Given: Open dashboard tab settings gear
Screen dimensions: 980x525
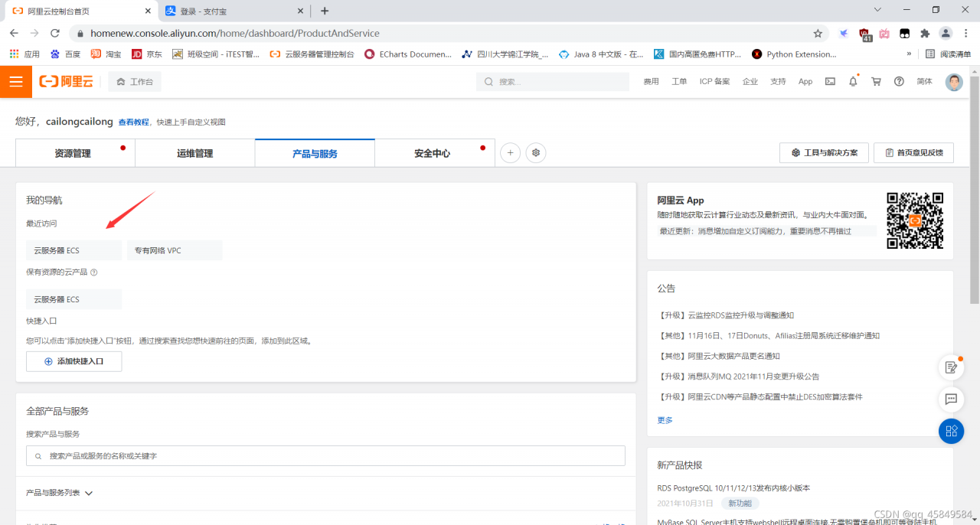Looking at the screenshot, I should [x=536, y=153].
